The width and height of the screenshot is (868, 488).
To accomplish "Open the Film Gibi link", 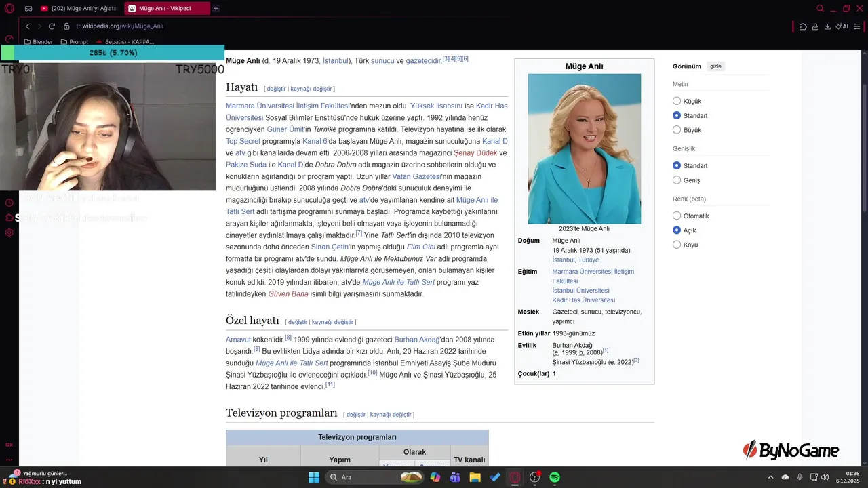I will point(421,247).
